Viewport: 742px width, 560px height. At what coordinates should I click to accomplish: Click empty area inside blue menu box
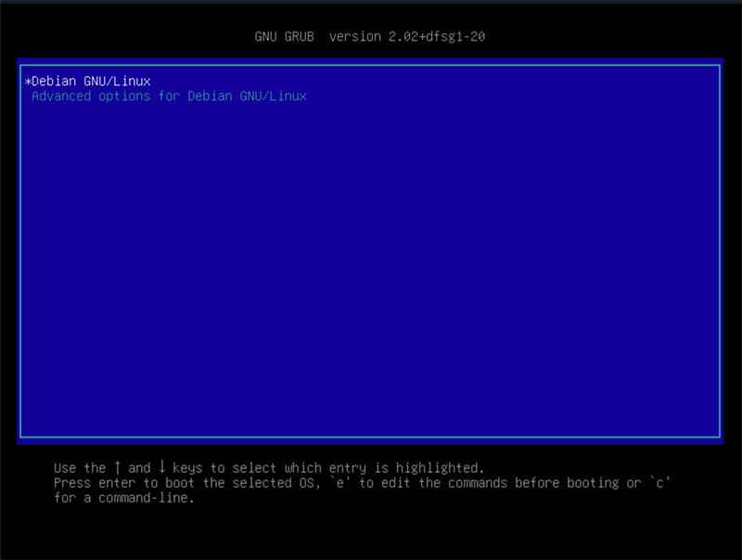pos(370,265)
